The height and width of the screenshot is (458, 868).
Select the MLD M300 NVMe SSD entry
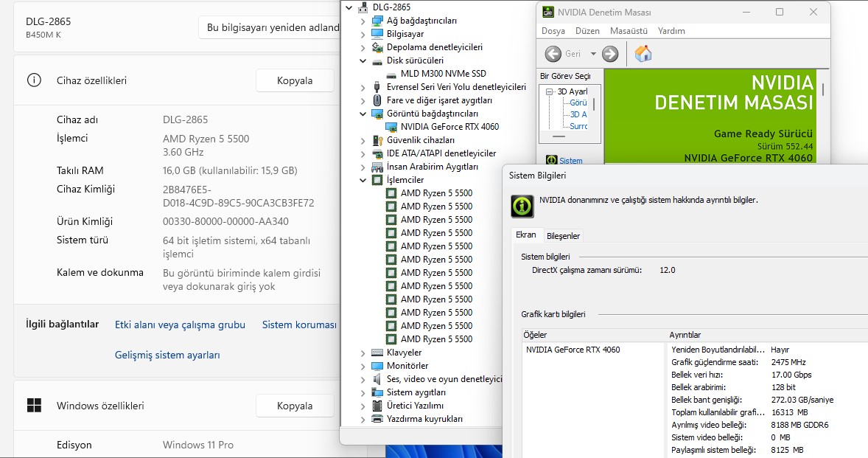(444, 74)
